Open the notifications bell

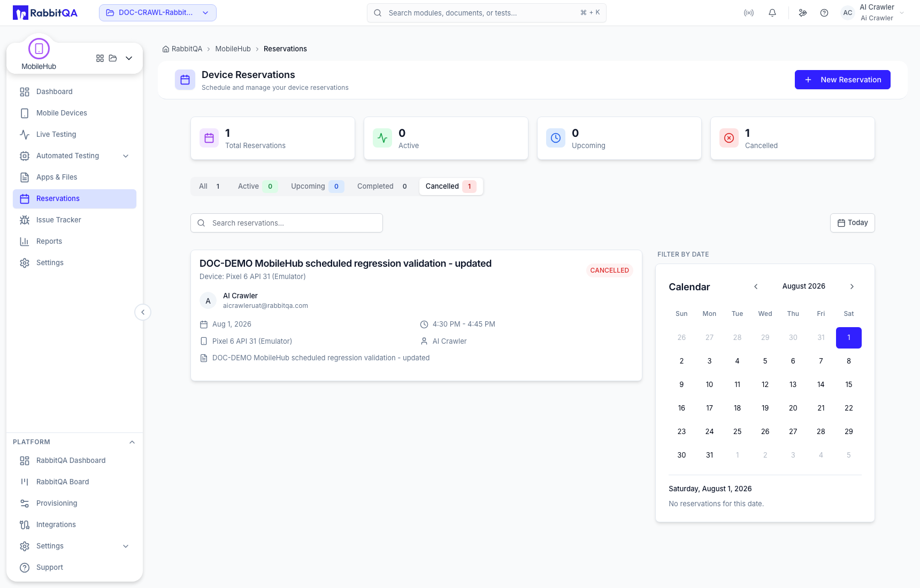point(772,13)
